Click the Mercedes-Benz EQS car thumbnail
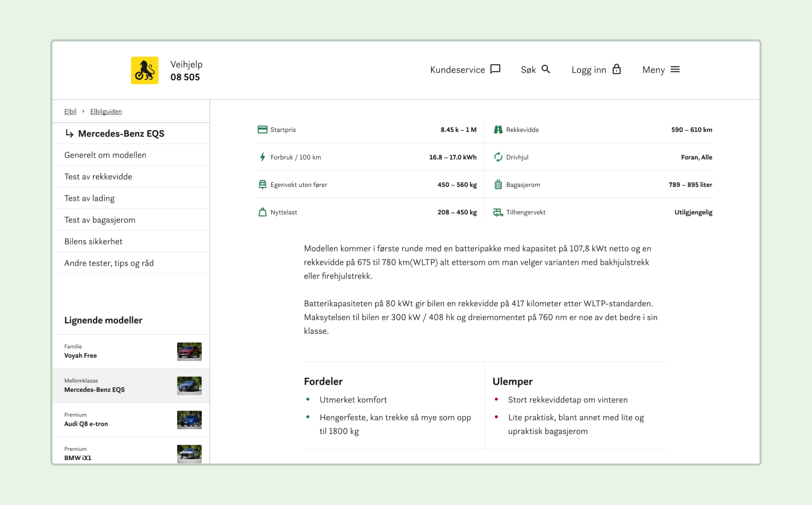This screenshot has width=812, height=505. pyautogui.click(x=189, y=386)
